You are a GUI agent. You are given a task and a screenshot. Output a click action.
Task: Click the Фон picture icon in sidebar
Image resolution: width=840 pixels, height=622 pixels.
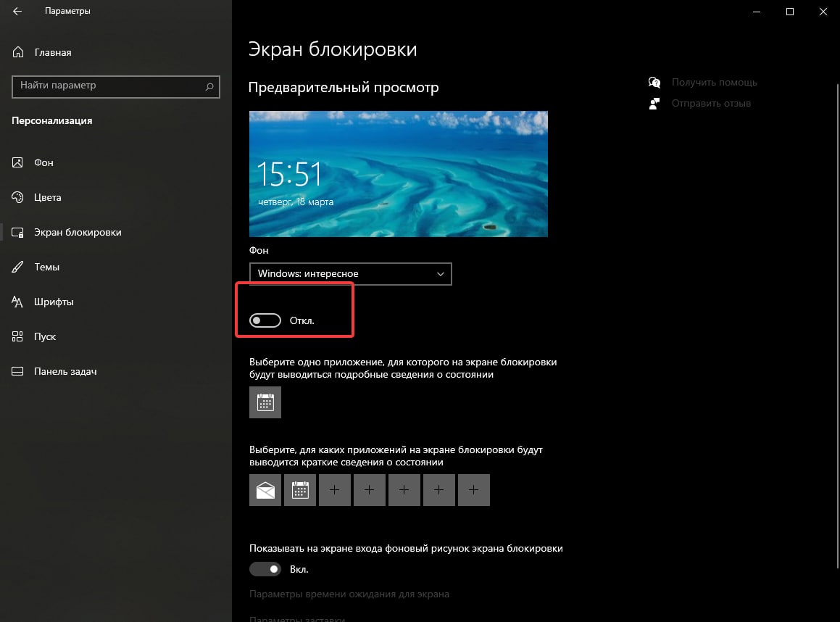pyautogui.click(x=17, y=162)
